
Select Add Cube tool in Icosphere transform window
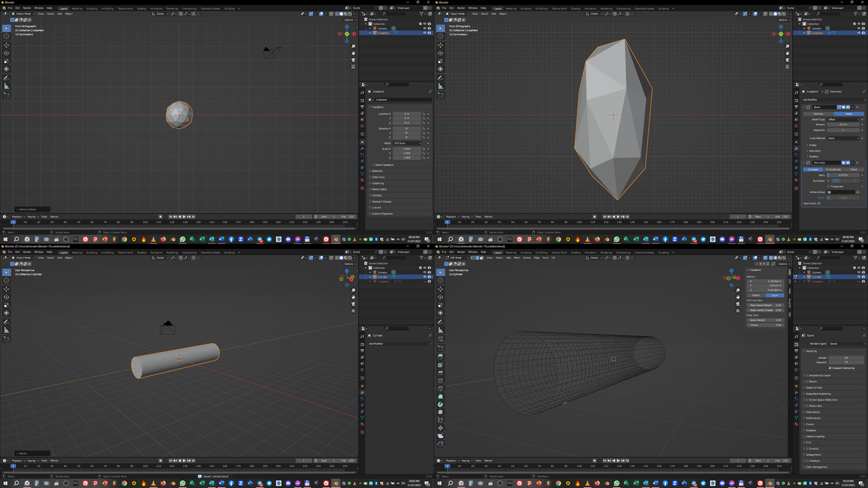click(6, 94)
